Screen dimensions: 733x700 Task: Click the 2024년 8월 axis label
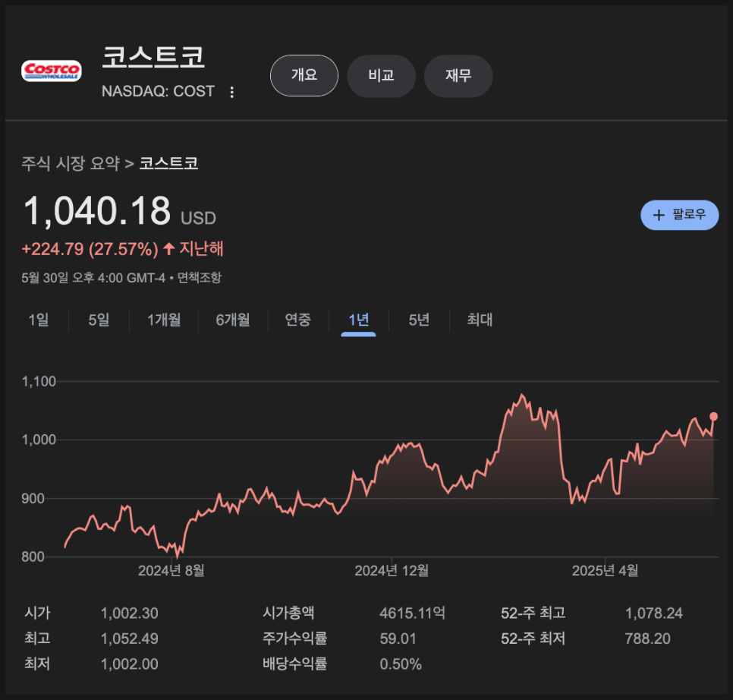click(x=171, y=570)
